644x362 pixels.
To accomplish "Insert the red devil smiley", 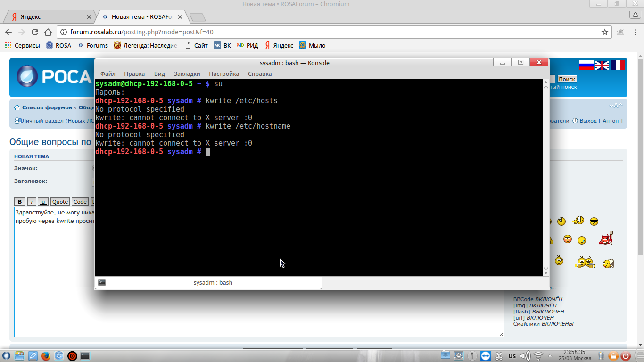I will (606, 239).
